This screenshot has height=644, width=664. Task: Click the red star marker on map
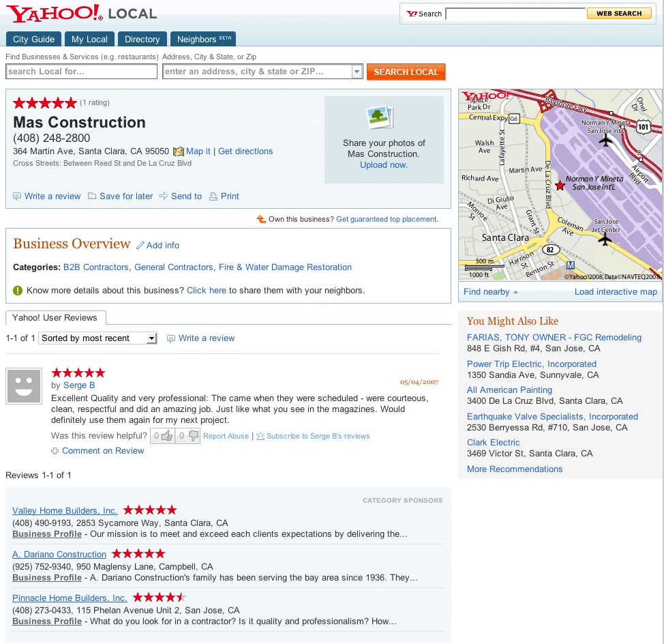click(x=560, y=185)
